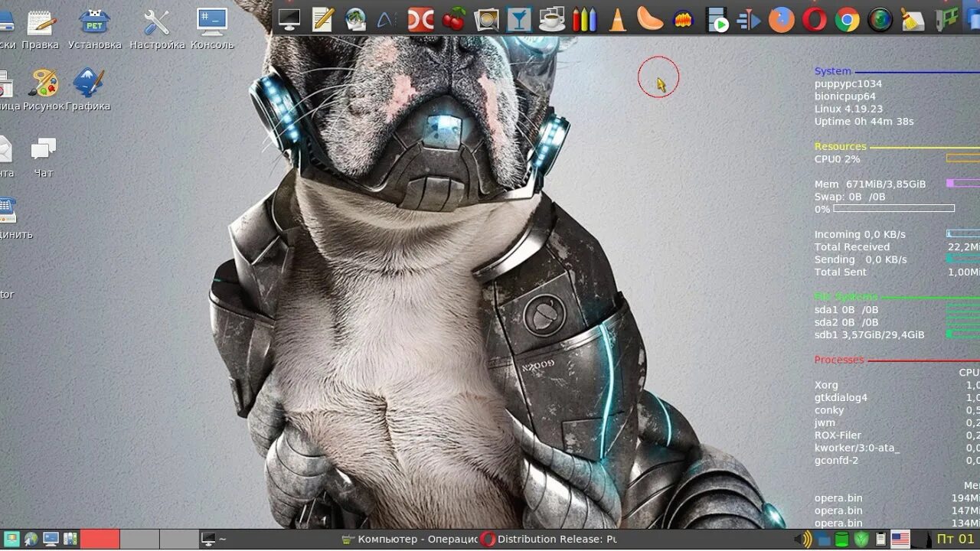This screenshot has height=551, width=980.
Task: Select the terminal '~' taskbar window
Action: [x=268, y=540]
